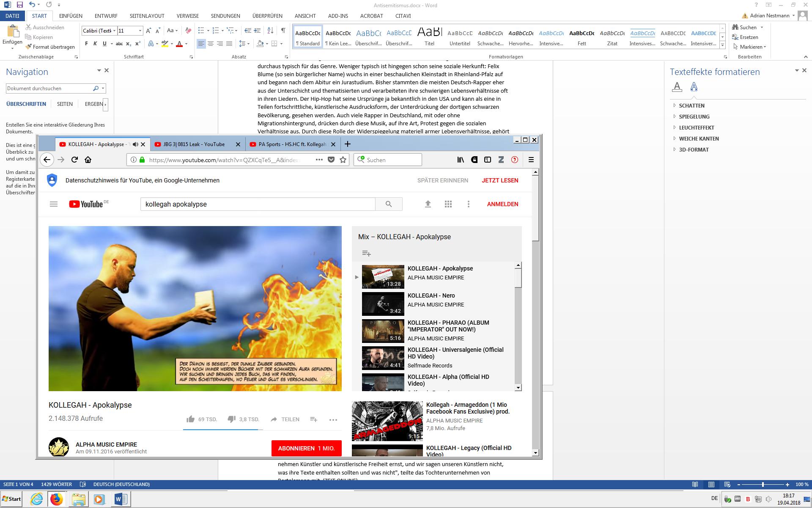The width and height of the screenshot is (812, 508).
Task: Switch to SEITENLAYOUT ribbon tab
Action: [x=147, y=16]
